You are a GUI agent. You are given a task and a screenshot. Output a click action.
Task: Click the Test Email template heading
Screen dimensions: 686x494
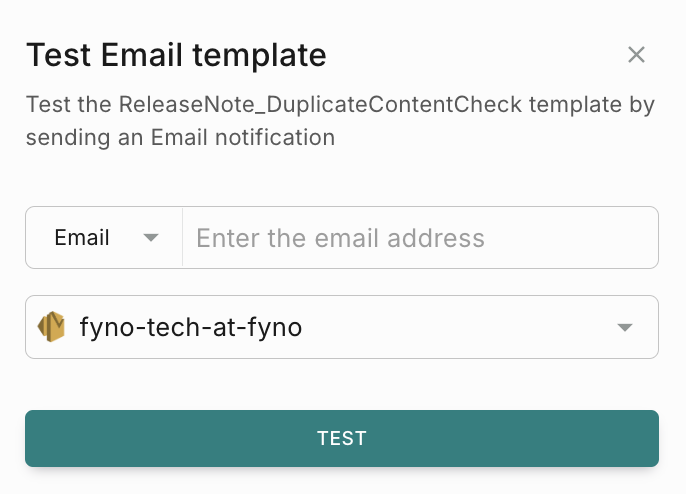[176, 56]
